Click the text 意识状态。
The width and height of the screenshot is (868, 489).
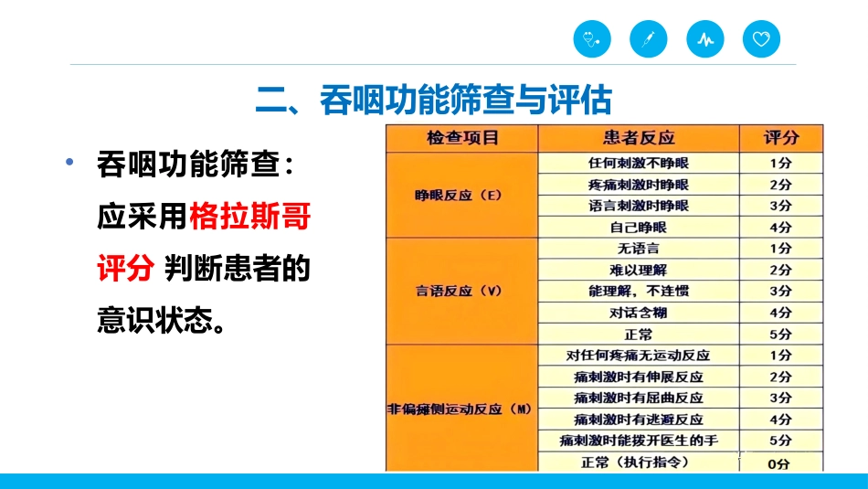162,320
